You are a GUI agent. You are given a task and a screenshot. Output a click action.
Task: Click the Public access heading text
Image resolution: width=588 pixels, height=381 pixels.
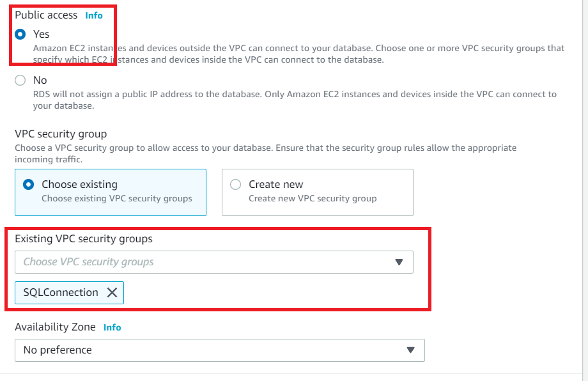pos(46,15)
